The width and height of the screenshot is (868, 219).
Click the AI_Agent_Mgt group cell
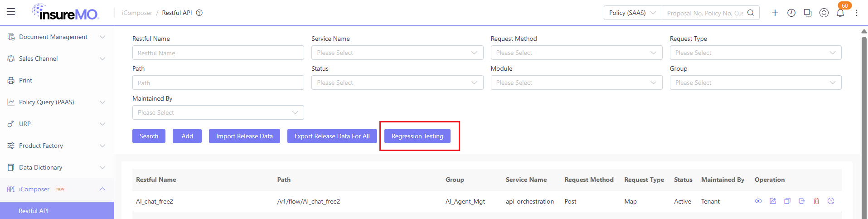pyautogui.click(x=465, y=201)
